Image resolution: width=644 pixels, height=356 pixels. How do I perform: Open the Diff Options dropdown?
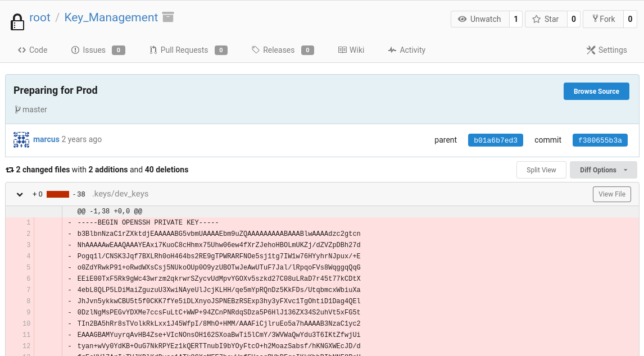[x=603, y=170]
